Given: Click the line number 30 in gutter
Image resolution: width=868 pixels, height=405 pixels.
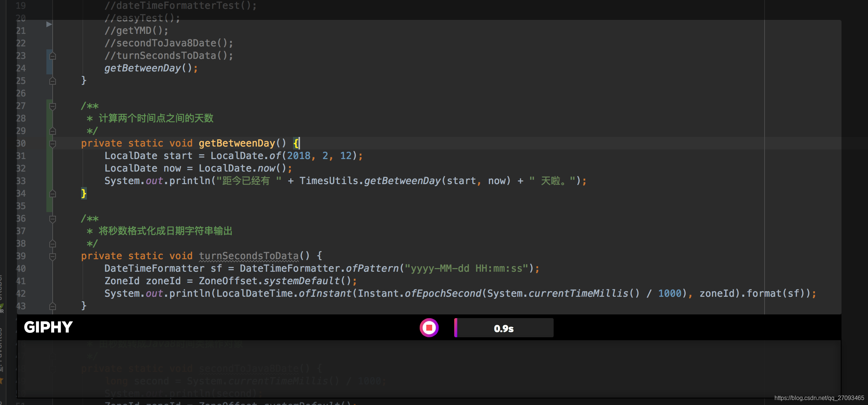Looking at the screenshot, I should (x=21, y=143).
